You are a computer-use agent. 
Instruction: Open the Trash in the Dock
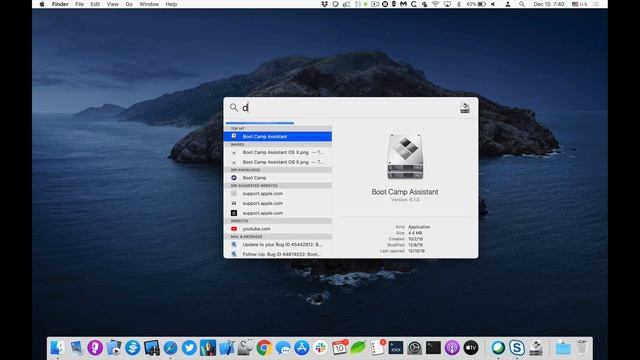[x=582, y=348]
